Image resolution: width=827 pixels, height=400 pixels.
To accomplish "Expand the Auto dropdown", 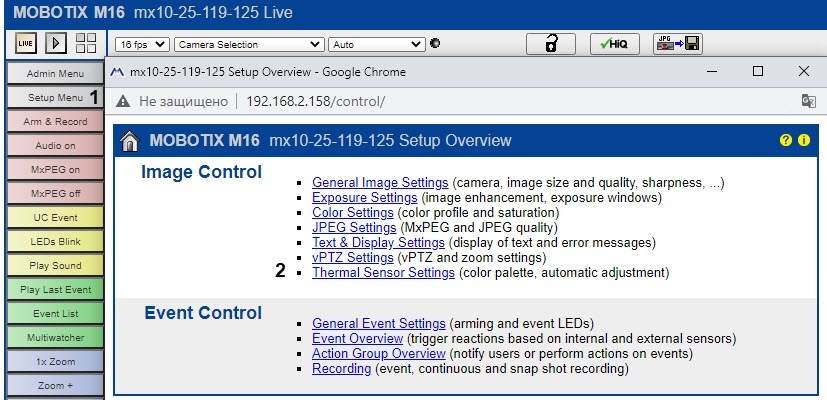I will [x=377, y=45].
